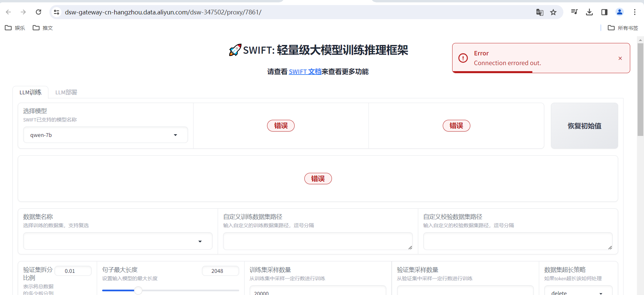Switch to the LLM训练 tab
This screenshot has width=644, height=295.
tap(31, 92)
